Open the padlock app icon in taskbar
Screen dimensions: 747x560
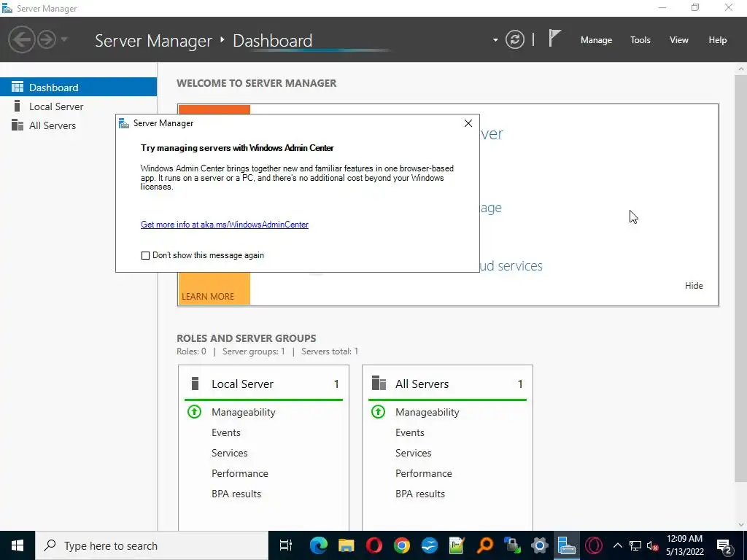tap(512, 545)
